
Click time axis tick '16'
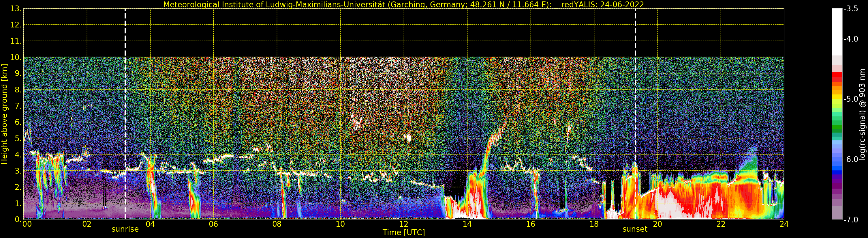pos(531,224)
